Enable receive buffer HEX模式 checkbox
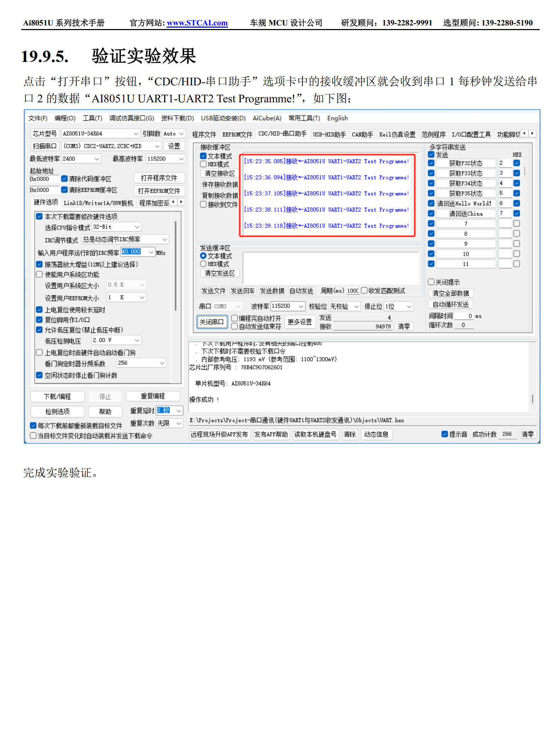 tap(203, 164)
